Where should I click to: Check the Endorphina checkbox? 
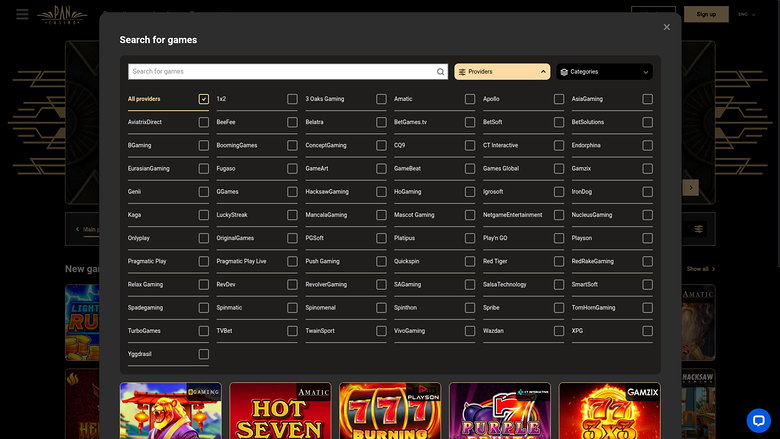[x=647, y=145]
